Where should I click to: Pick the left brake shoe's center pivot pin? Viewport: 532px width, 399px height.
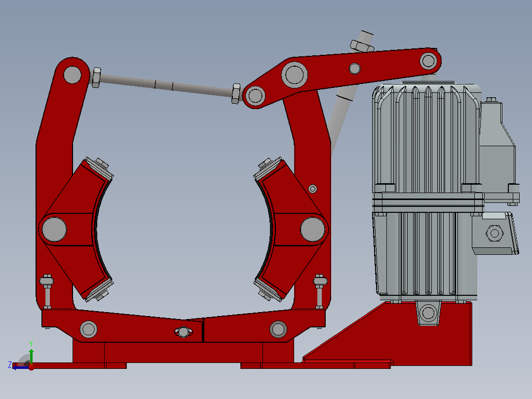pos(54,230)
